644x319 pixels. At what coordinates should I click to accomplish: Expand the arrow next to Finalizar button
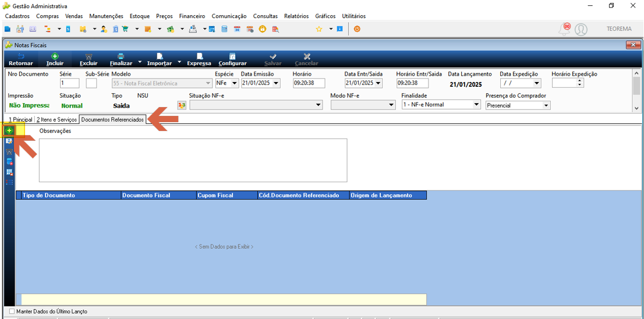point(140,62)
